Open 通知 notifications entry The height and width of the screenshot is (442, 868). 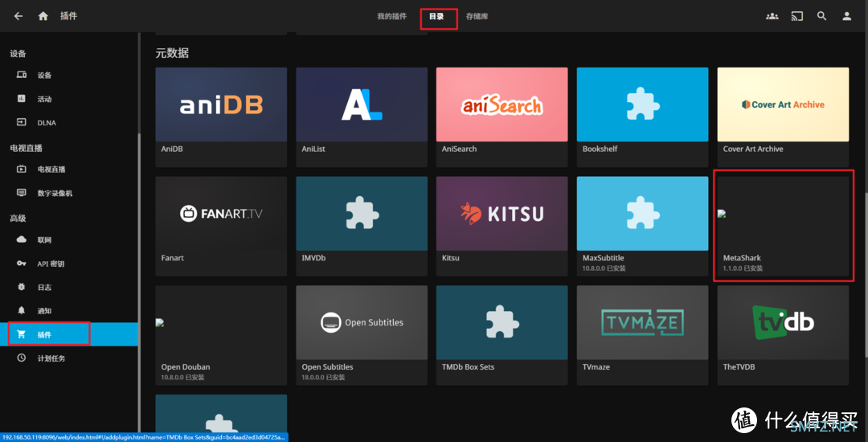(x=68, y=311)
